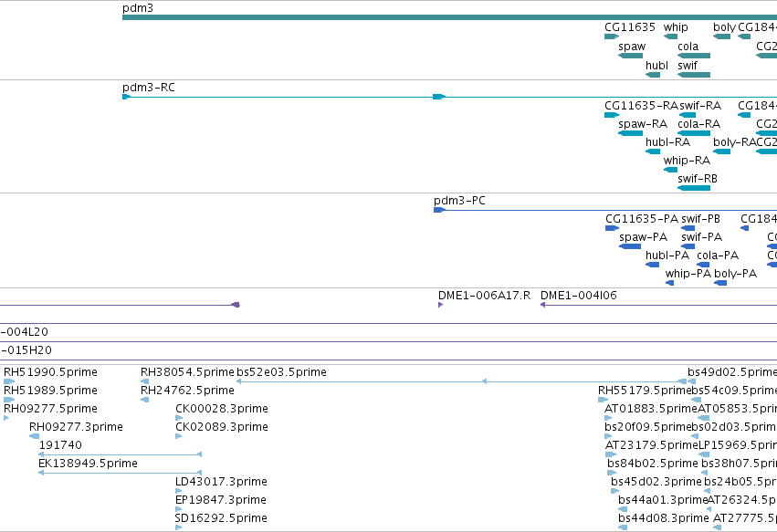Viewport: 777px width, 532px height.
Task: Click the CK00028.3prime EST label
Action: [x=222, y=409]
